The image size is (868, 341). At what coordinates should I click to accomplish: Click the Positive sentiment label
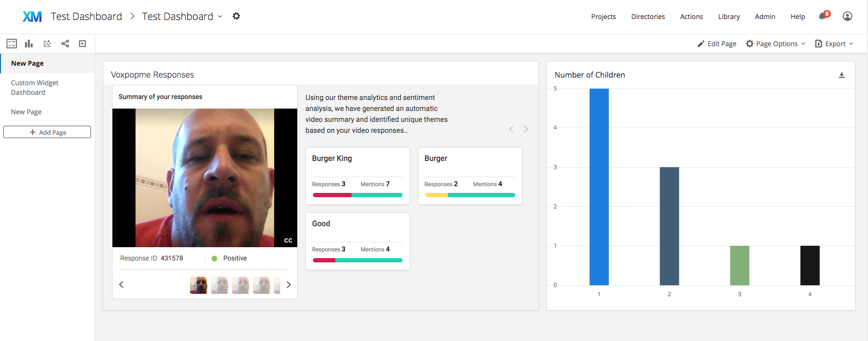[235, 258]
